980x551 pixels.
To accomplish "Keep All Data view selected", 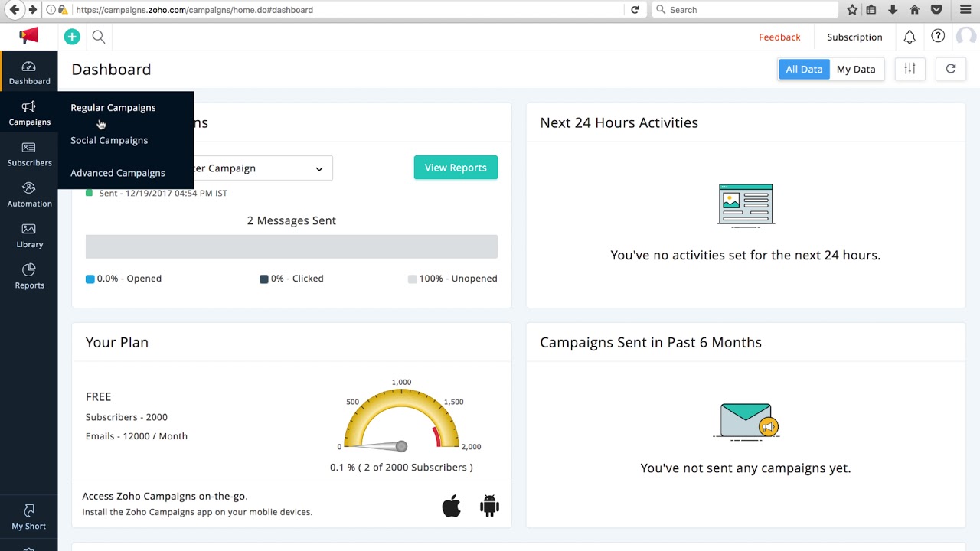I will [x=804, y=69].
